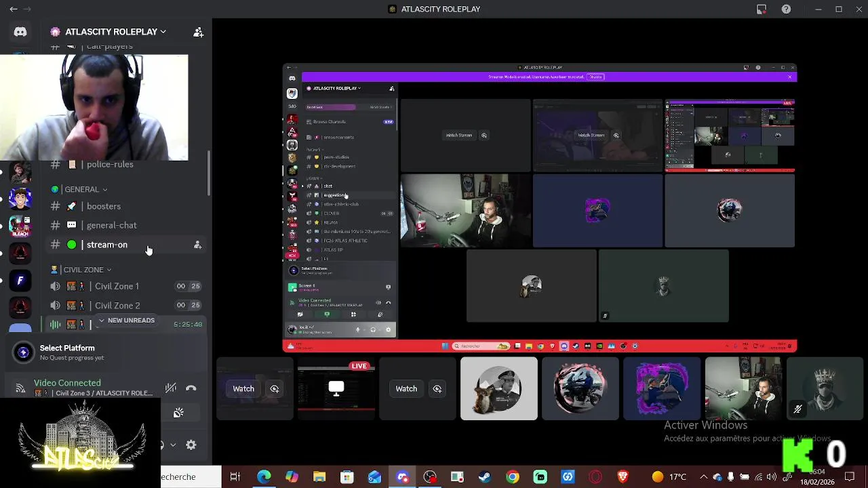This screenshot has width=868, height=488.
Task: Open Brave browser from taskbar
Action: pos(623,477)
